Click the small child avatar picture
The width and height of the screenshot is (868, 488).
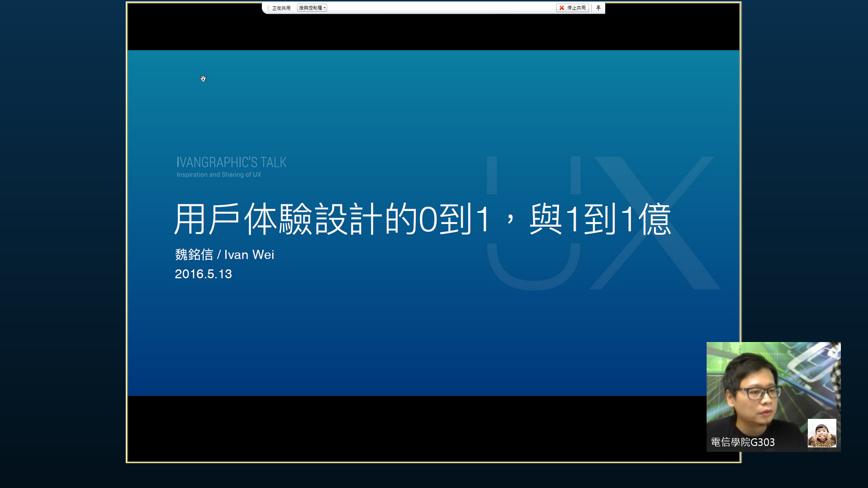click(x=821, y=433)
